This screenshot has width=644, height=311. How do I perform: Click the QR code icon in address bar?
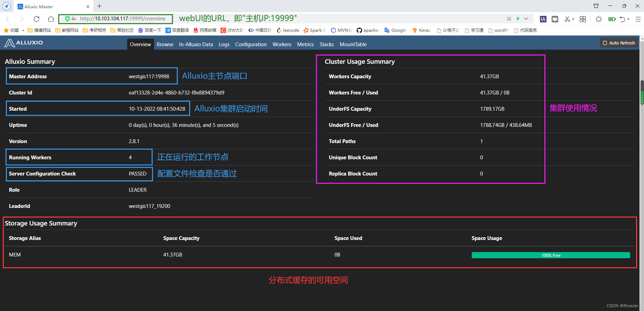[x=509, y=19]
